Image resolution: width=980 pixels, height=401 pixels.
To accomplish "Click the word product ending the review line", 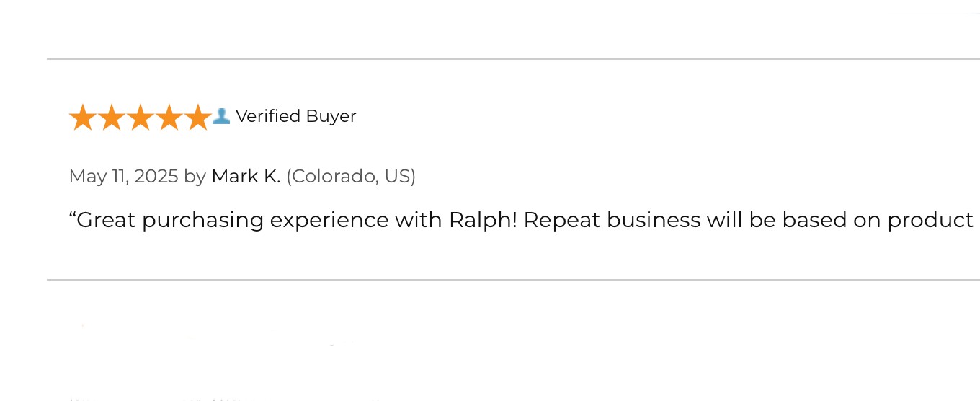I will (930, 221).
